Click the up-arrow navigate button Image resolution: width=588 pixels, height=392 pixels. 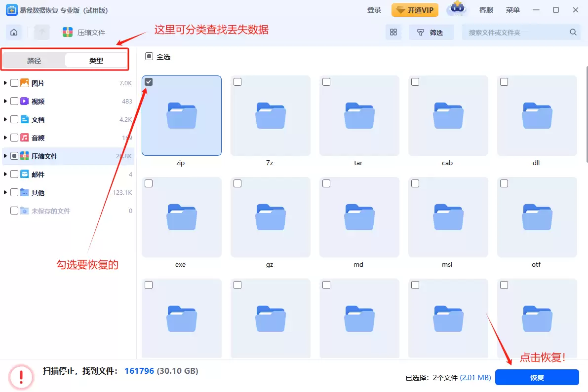coord(42,33)
